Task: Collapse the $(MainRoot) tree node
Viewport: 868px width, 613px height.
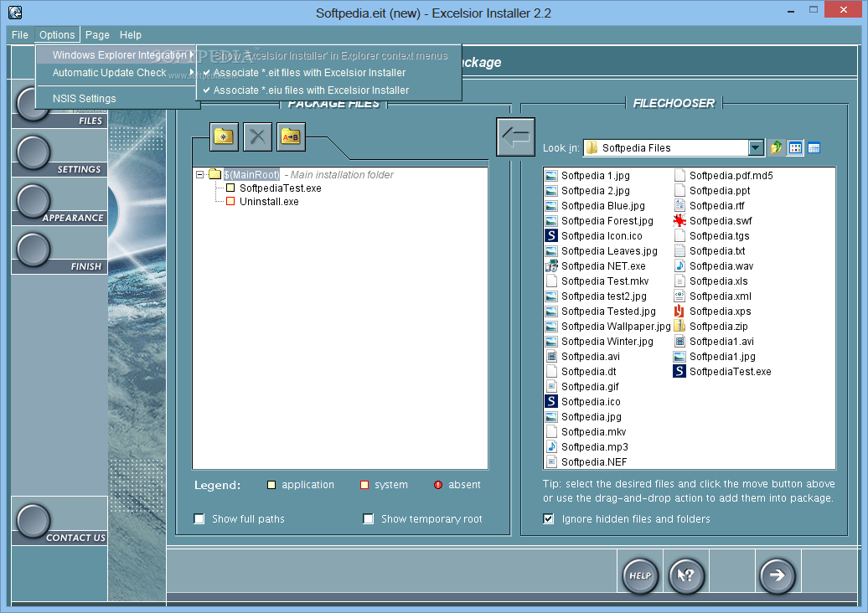Action: click(200, 174)
